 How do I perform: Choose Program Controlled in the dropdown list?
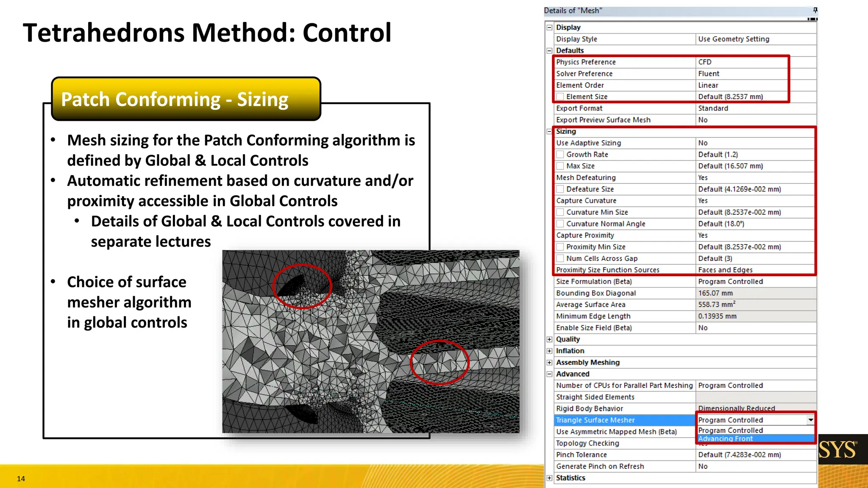coord(755,430)
